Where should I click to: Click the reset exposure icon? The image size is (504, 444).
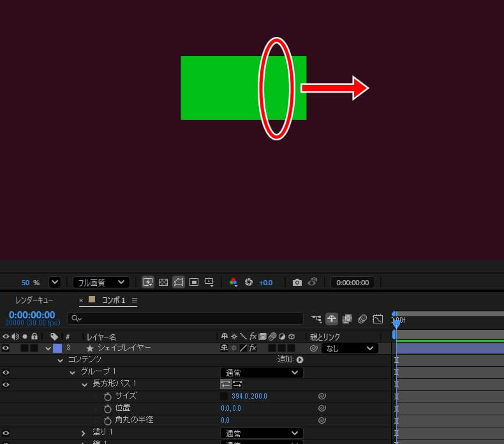pyautogui.click(x=249, y=282)
